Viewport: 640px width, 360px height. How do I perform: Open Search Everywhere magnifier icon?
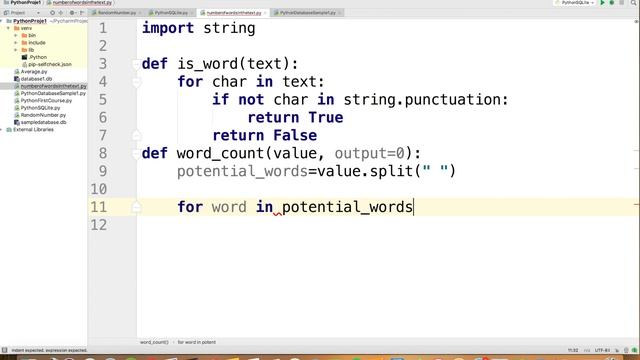coord(634,2)
